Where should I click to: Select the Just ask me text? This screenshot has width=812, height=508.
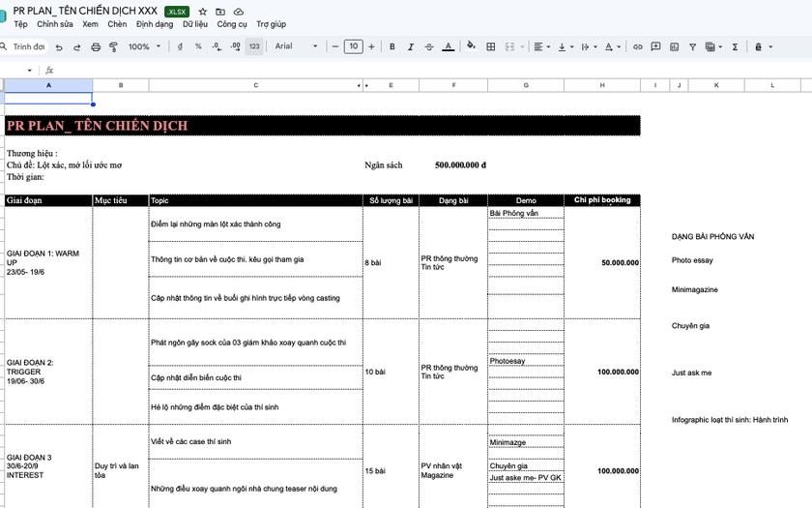tap(691, 373)
